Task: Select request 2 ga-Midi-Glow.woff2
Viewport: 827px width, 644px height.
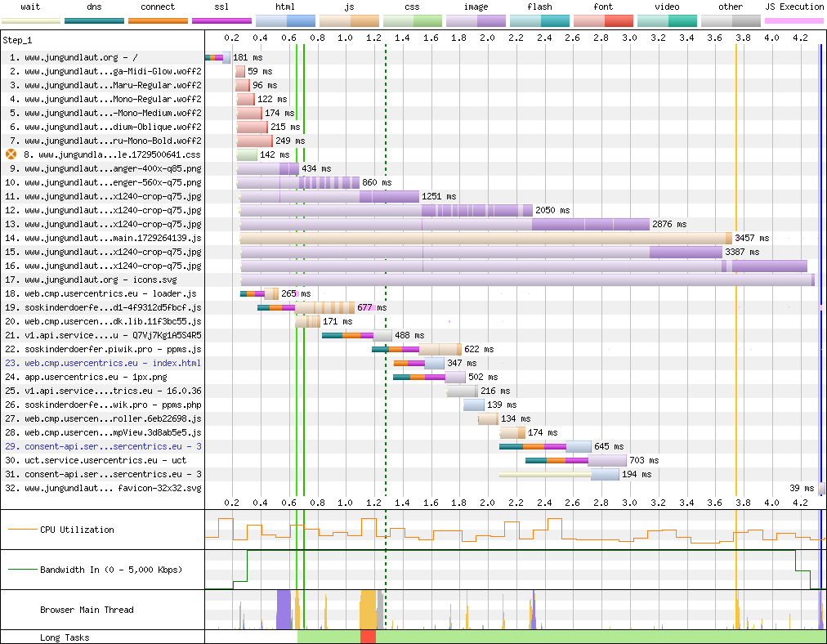Action: [x=105, y=71]
